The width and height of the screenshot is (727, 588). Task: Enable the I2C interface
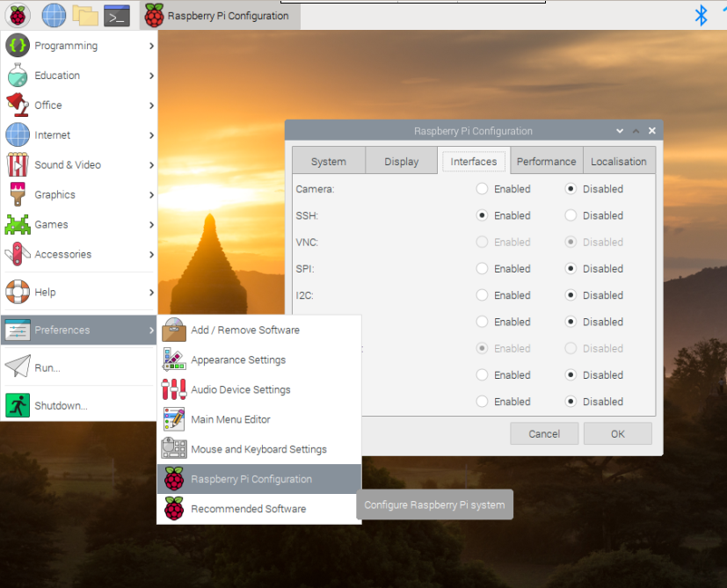click(x=483, y=295)
